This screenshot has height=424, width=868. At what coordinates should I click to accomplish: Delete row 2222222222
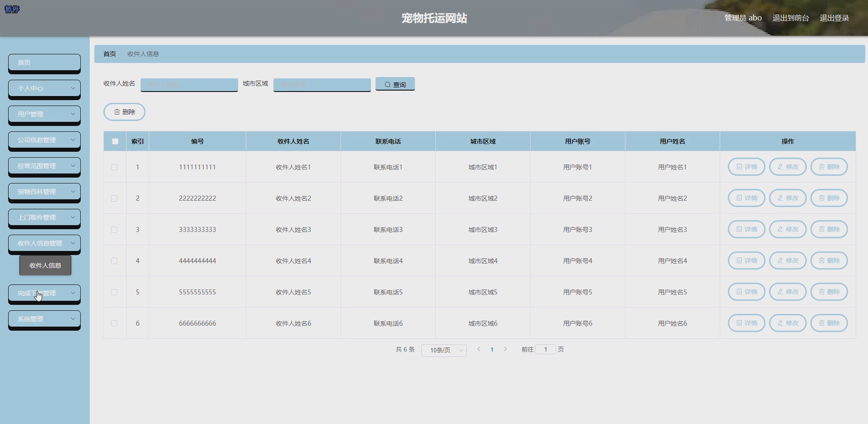pos(829,198)
